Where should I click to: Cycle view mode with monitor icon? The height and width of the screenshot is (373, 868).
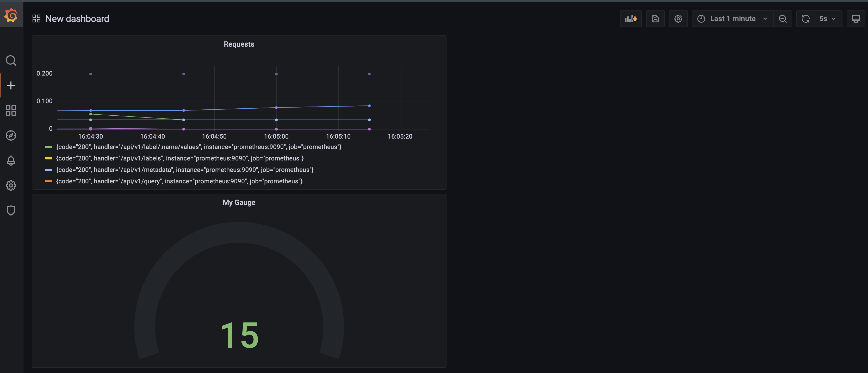[x=855, y=19]
